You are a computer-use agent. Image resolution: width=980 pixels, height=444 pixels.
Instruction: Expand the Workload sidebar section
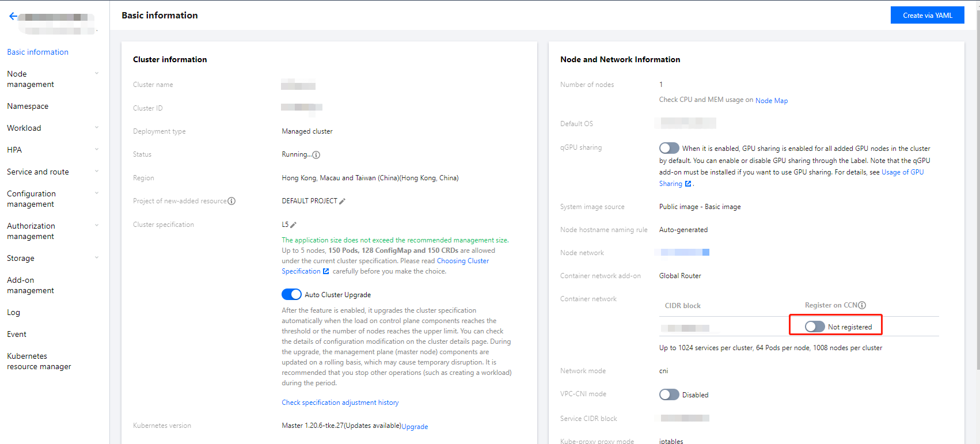tap(97, 128)
